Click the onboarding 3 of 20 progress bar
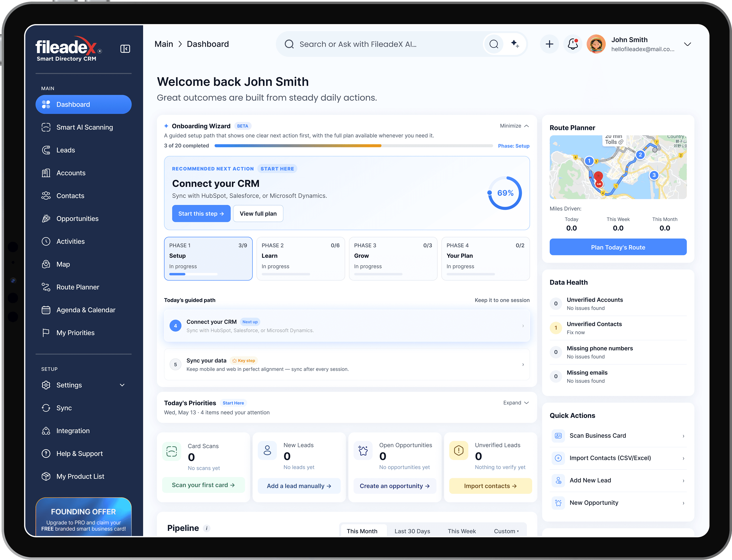 point(354,146)
